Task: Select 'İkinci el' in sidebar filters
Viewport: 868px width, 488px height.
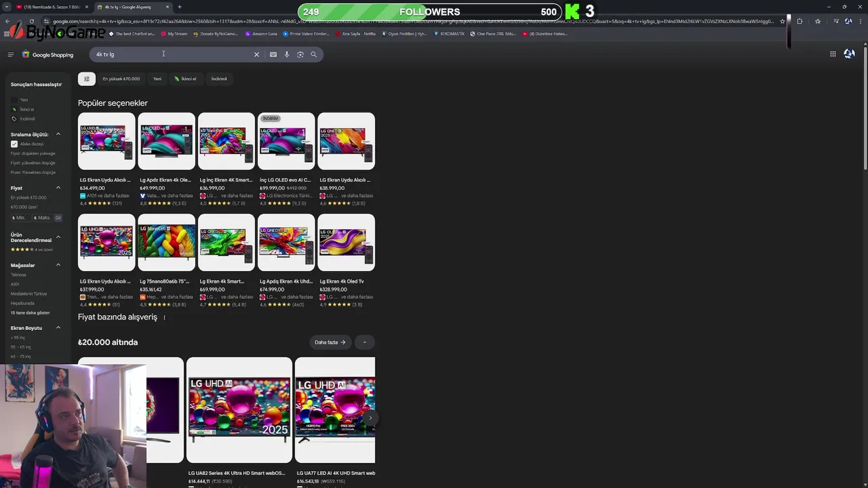Action: click(x=23, y=109)
